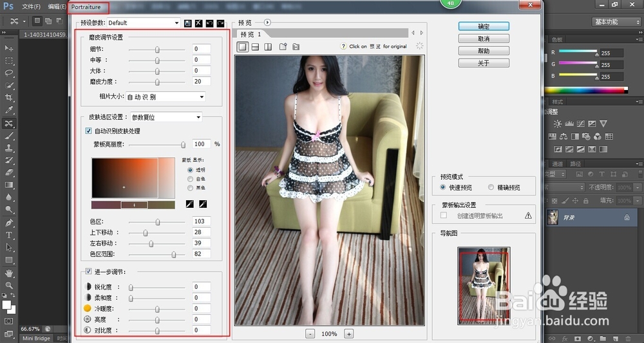The width and height of the screenshot is (644, 343).
Task: Open the Mini Bridge tab
Action: [36, 338]
